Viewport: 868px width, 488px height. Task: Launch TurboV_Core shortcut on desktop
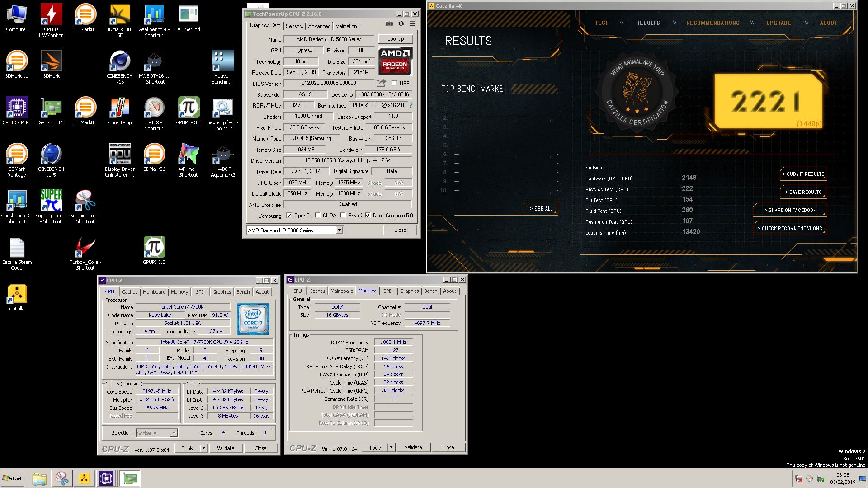pyautogui.click(x=85, y=253)
